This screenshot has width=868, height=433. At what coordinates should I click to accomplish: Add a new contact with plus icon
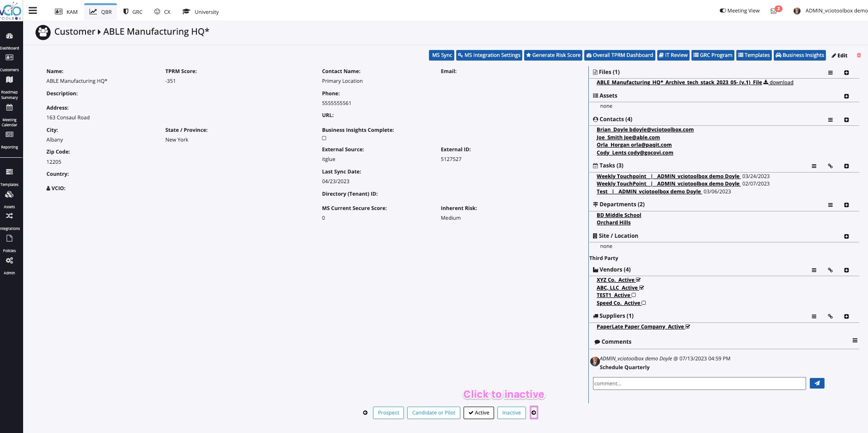(846, 120)
